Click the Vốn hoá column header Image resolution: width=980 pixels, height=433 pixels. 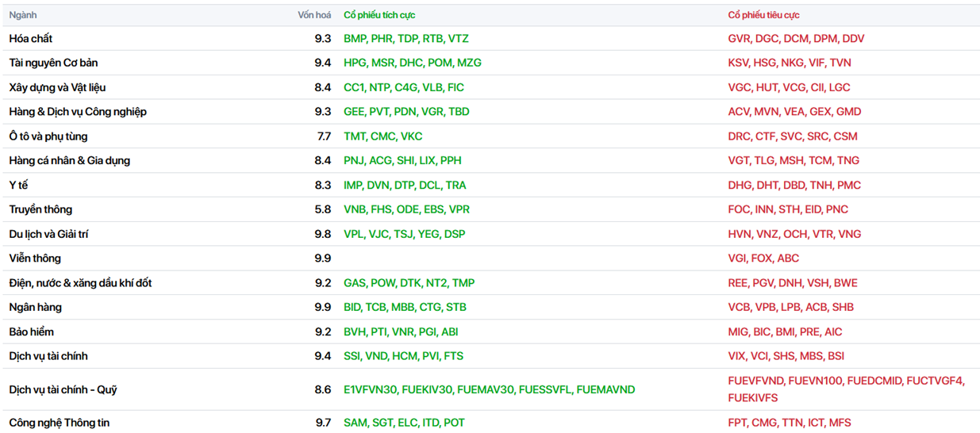point(314,15)
